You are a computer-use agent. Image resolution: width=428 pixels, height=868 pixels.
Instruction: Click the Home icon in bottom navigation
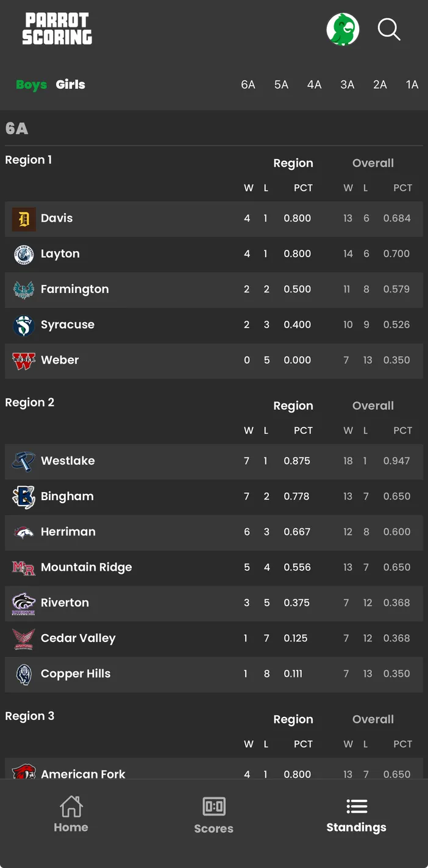pyautogui.click(x=71, y=805)
